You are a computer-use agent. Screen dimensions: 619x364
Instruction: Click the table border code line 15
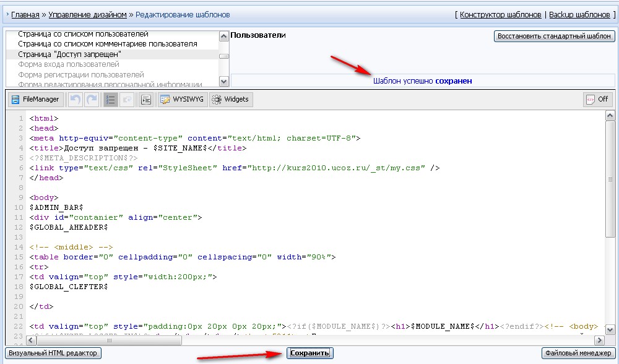click(x=183, y=257)
